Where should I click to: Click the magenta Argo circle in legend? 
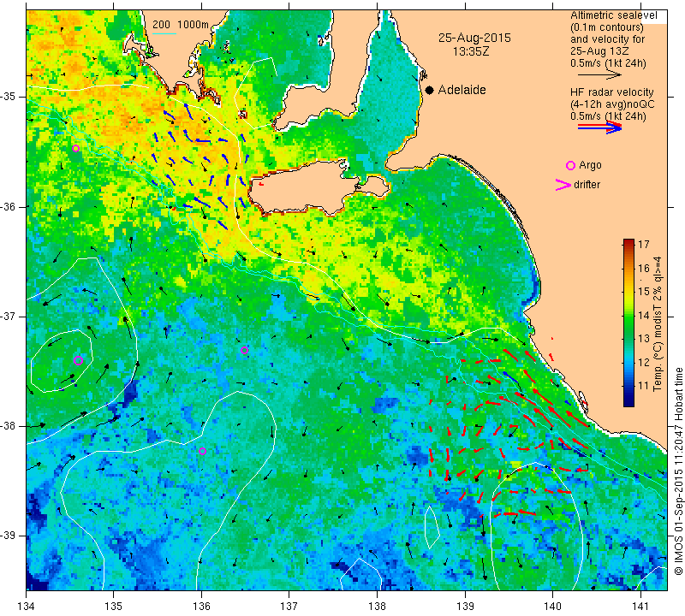[570, 165]
